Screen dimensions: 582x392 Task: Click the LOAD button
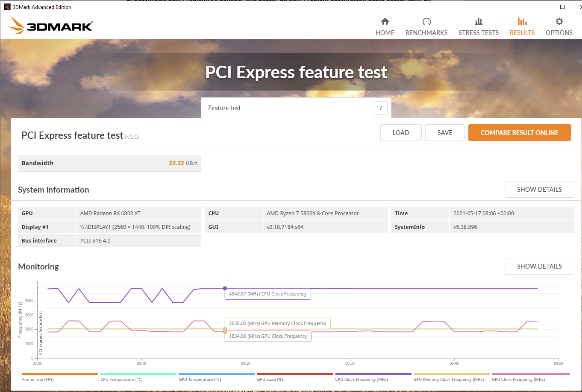click(x=401, y=133)
